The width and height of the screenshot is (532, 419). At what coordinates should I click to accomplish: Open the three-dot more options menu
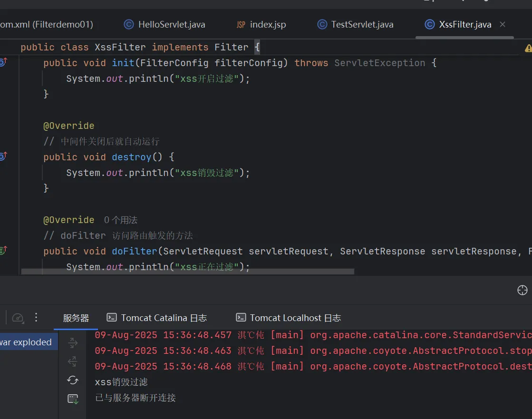click(x=36, y=318)
